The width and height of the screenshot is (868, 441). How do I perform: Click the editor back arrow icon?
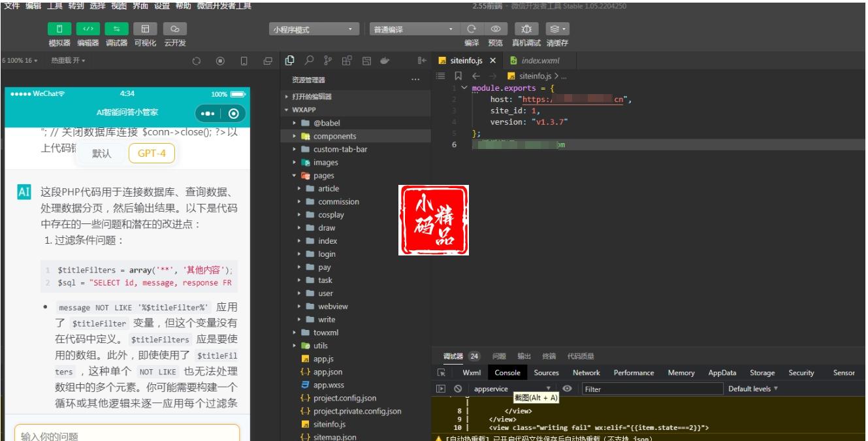[x=475, y=76]
